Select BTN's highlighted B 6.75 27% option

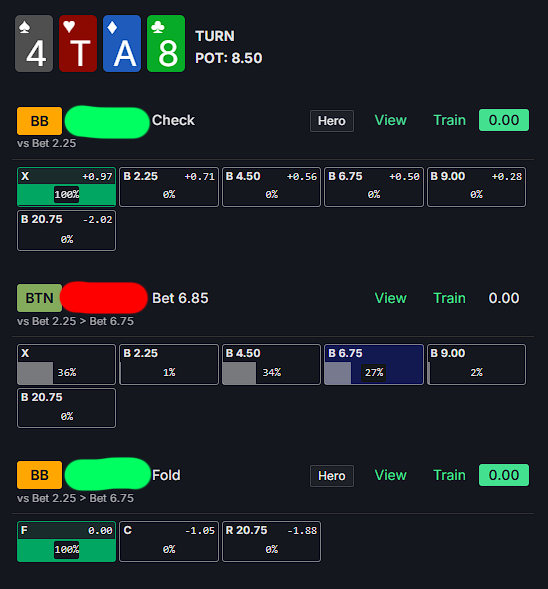[x=374, y=364]
